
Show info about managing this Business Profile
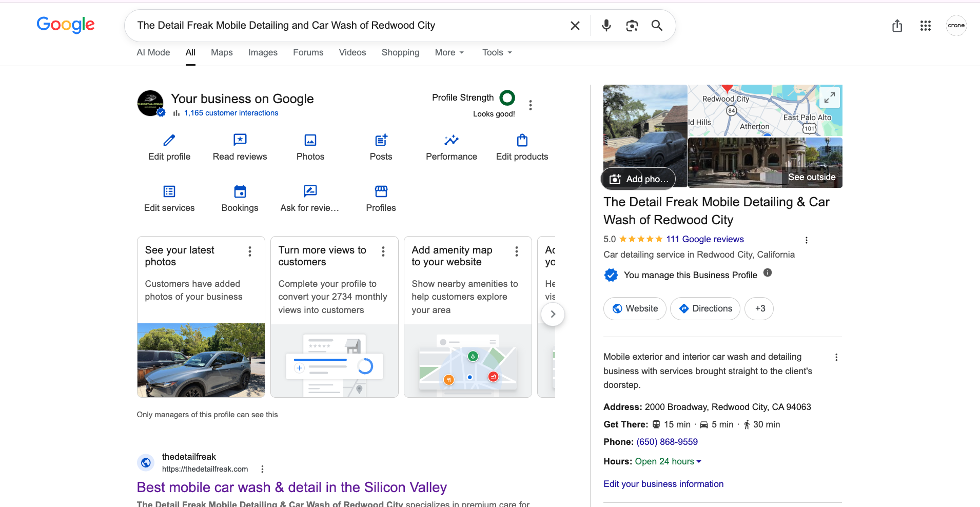point(768,273)
